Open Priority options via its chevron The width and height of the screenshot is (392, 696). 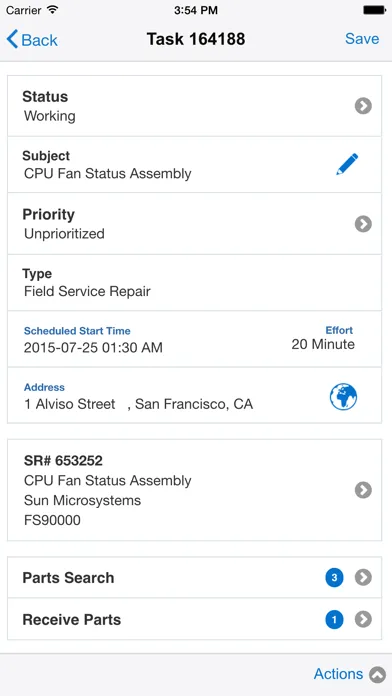tap(363, 224)
